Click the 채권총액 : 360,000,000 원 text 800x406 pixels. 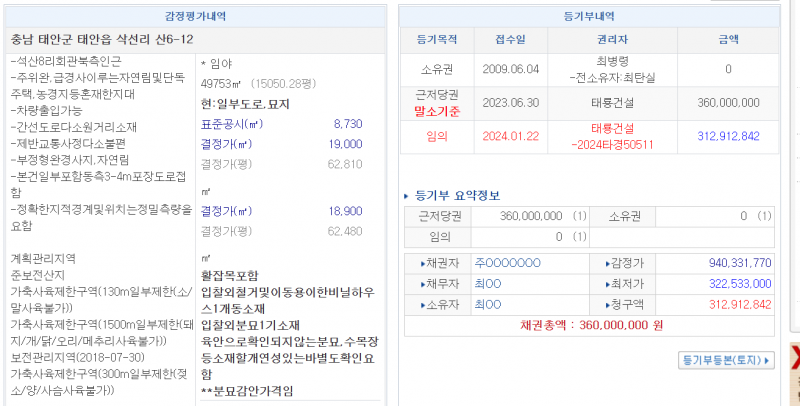[x=592, y=326]
